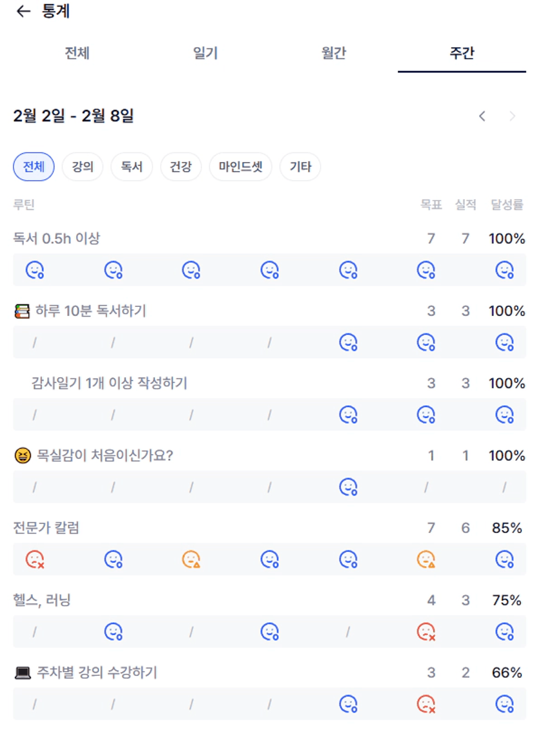Viewport: 534px width, 756px height.
Task: Click the 2월 2일 - 2월 8일 date range
Action: [74, 116]
